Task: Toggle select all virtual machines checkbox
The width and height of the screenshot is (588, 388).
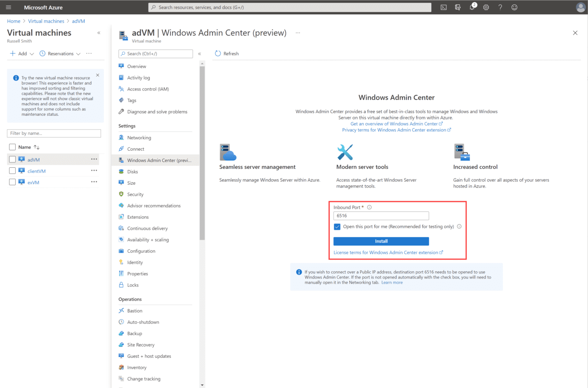Action: (x=12, y=147)
